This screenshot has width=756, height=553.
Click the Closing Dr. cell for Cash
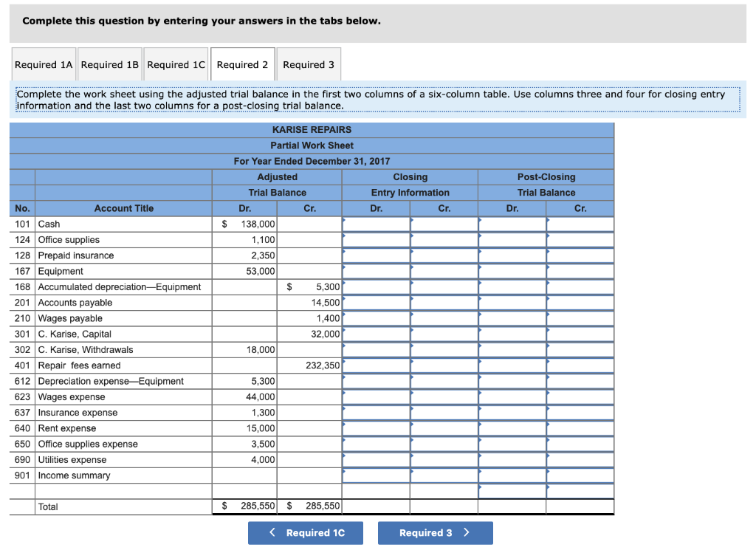(376, 224)
